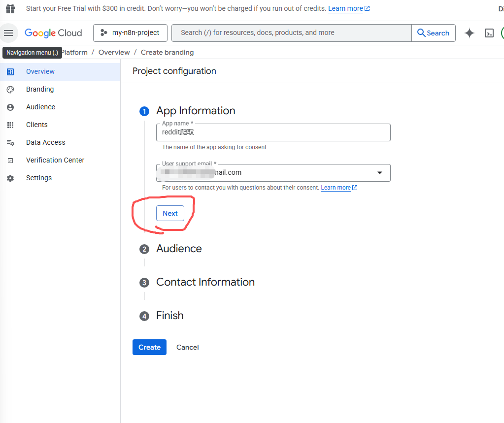Click the Settings gear icon
Viewport: 504px width, 423px height.
pos(10,178)
